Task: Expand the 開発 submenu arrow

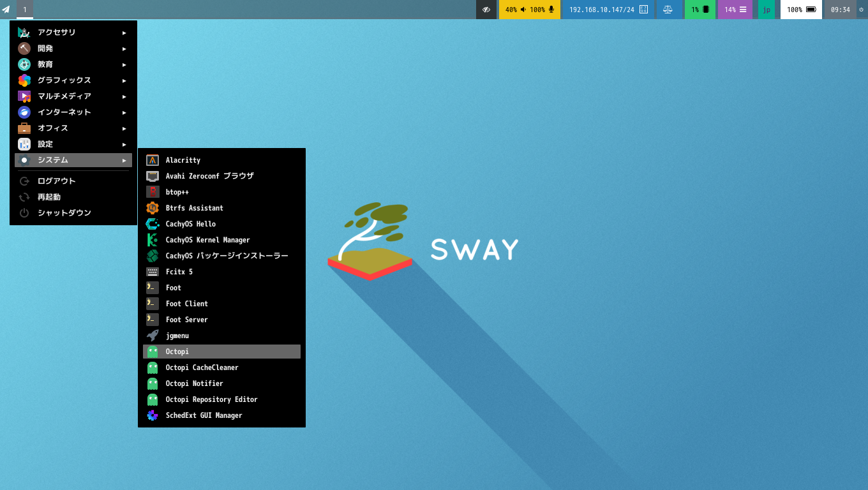Action: [x=124, y=48]
